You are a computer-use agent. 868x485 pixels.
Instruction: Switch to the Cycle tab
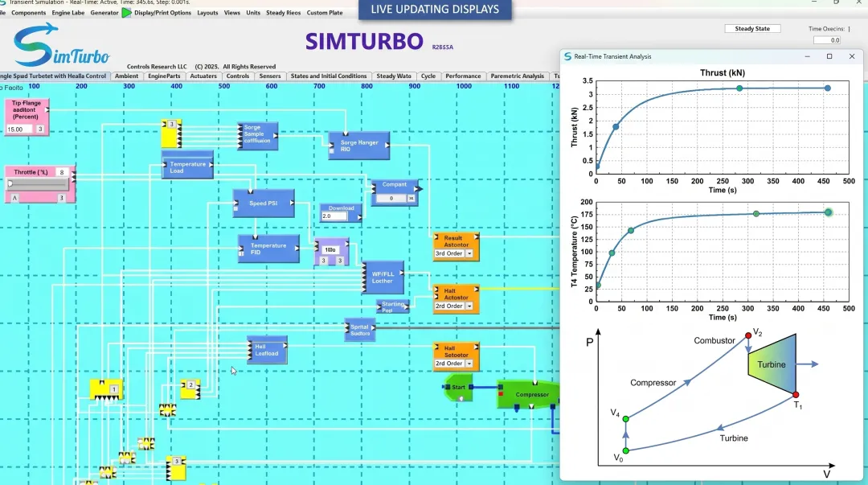[x=428, y=76]
